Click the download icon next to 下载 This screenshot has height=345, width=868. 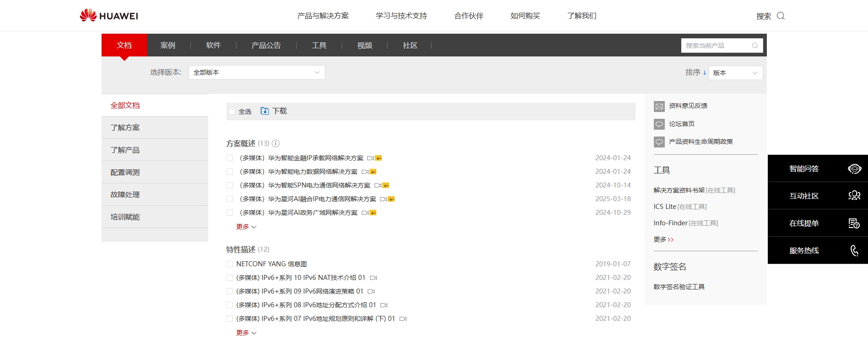[x=265, y=111]
